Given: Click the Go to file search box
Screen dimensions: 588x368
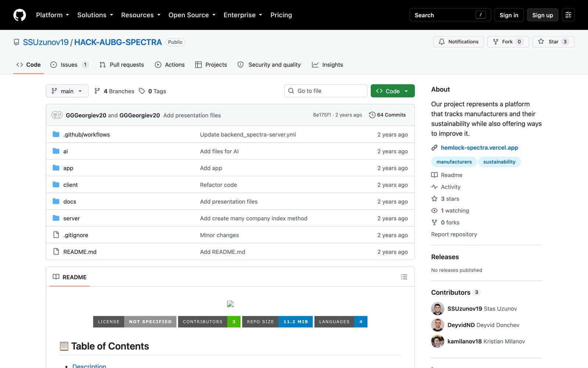Looking at the screenshot, I should 326,91.
